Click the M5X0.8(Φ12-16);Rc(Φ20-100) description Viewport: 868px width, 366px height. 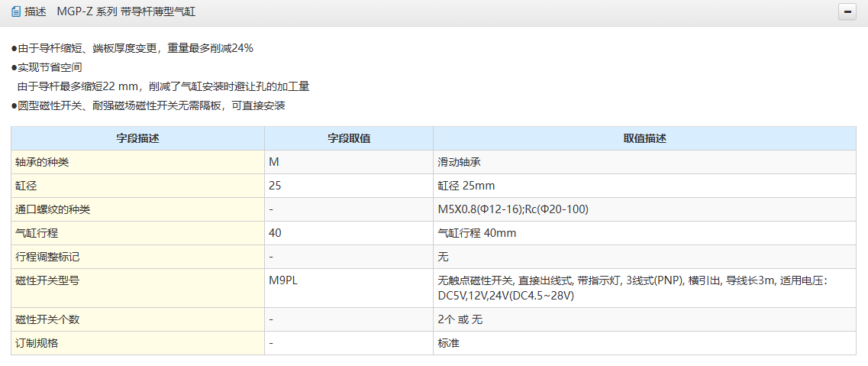[x=512, y=209]
